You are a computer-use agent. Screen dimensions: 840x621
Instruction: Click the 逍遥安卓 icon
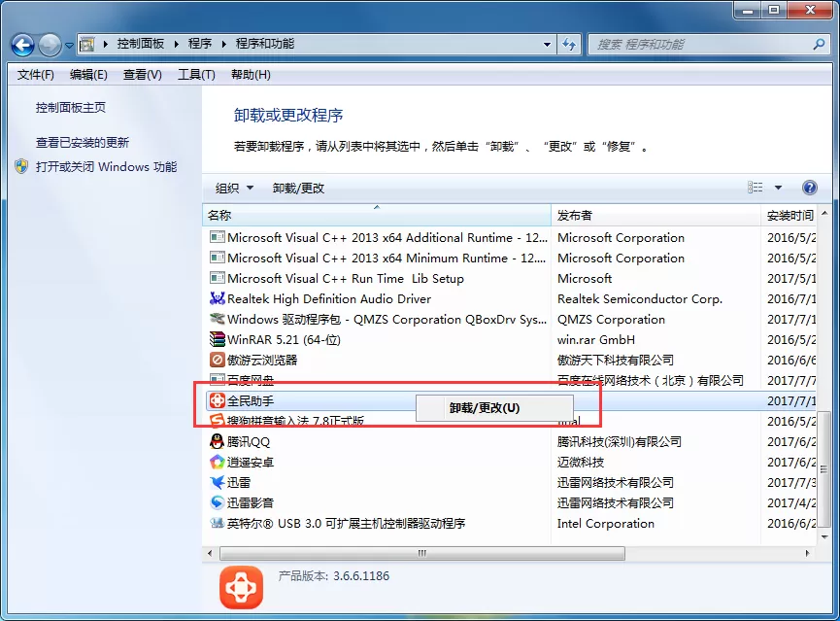217,462
